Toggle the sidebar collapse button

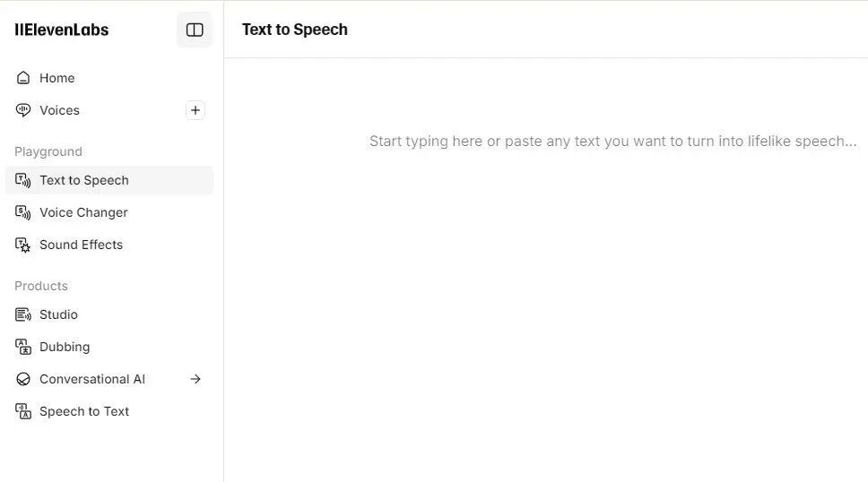pyautogui.click(x=195, y=30)
